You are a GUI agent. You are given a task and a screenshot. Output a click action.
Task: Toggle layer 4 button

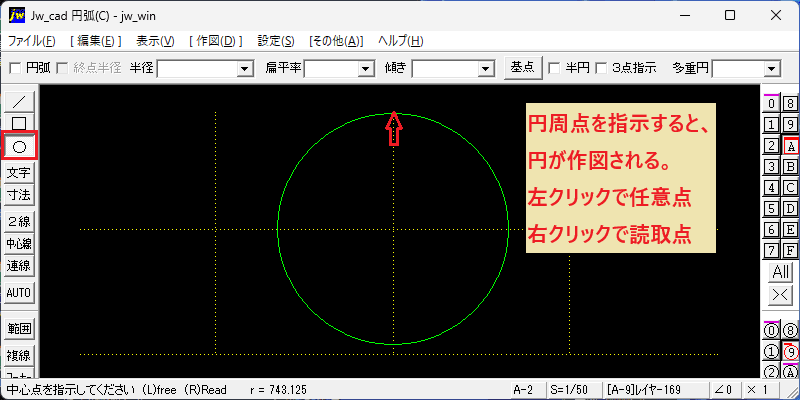point(771,188)
